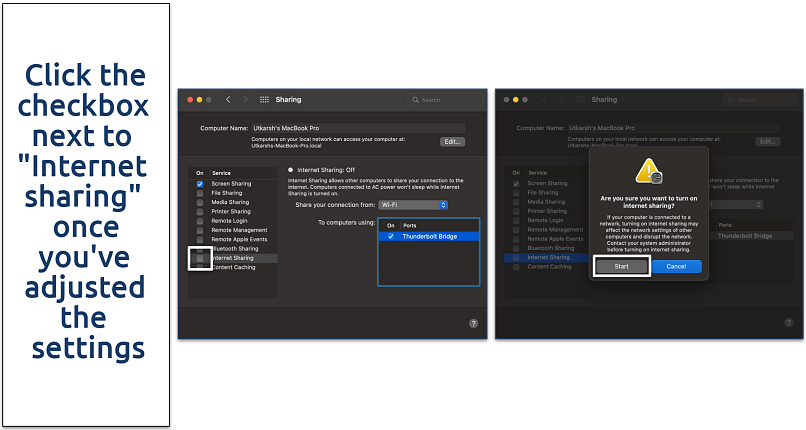The width and height of the screenshot is (806, 430).
Task: Disable the Screen Sharing checkbox in the left window
Action: tap(200, 184)
